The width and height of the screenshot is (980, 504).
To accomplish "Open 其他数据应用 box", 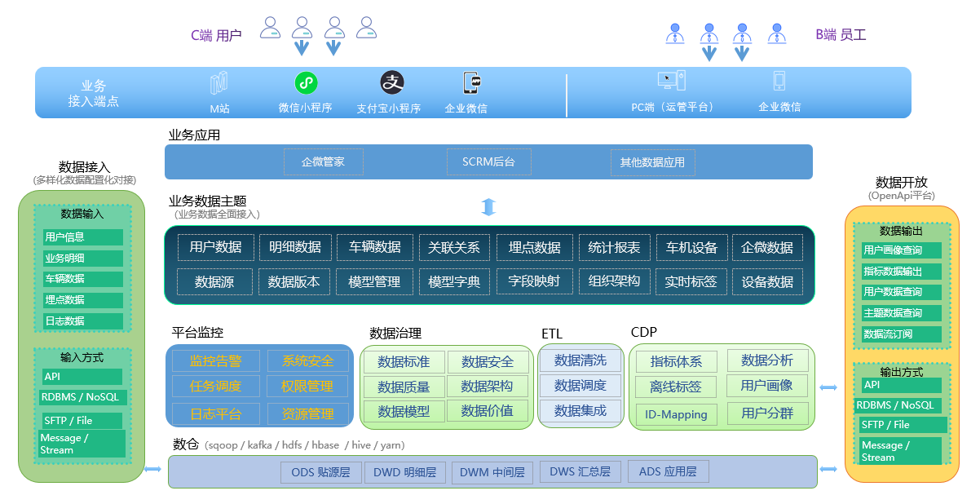I will (652, 162).
